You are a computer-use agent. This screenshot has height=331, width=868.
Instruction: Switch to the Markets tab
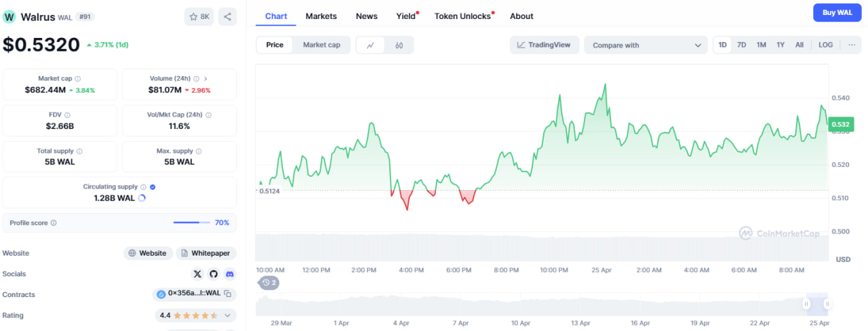coord(321,16)
